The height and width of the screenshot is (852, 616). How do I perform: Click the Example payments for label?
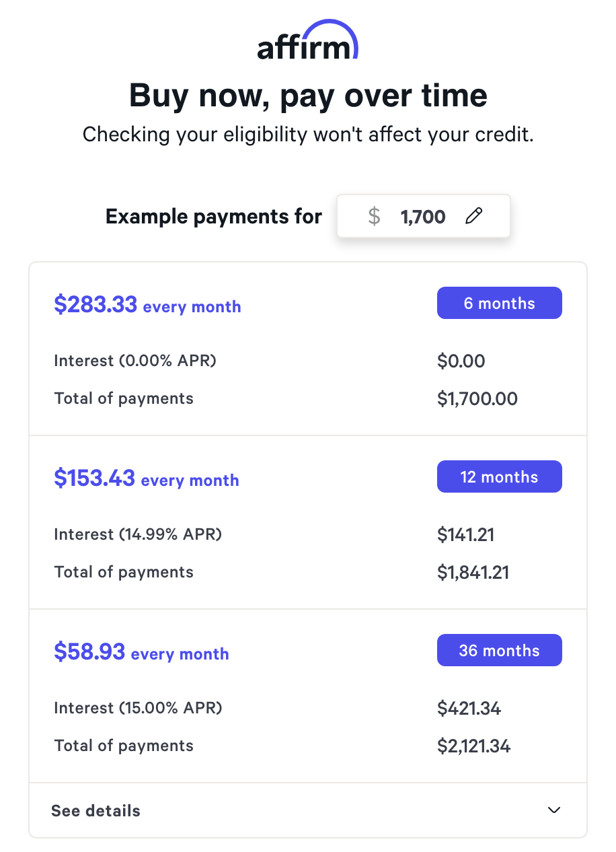[x=214, y=217]
